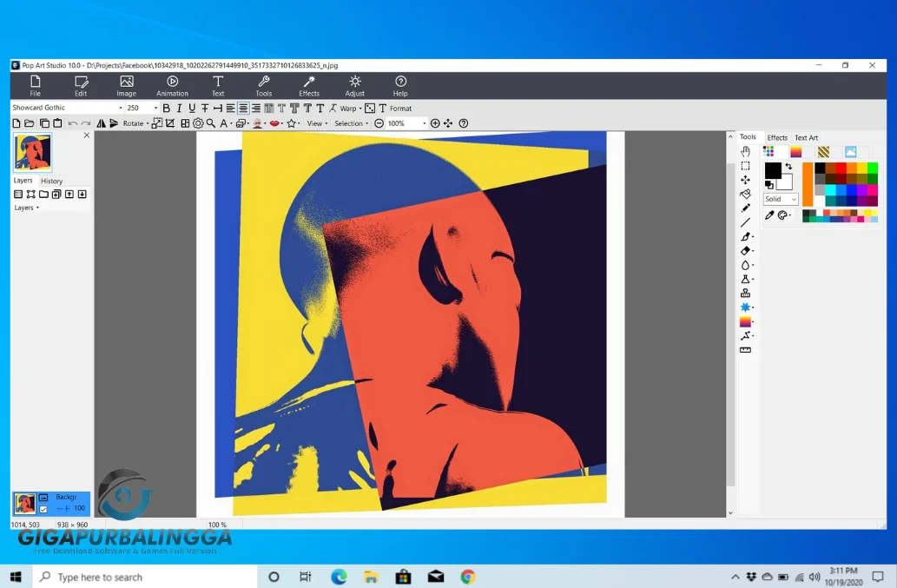Viewport: 897px width, 588px height.
Task: Toggle Bold text formatting
Action: [x=167, y=108]
